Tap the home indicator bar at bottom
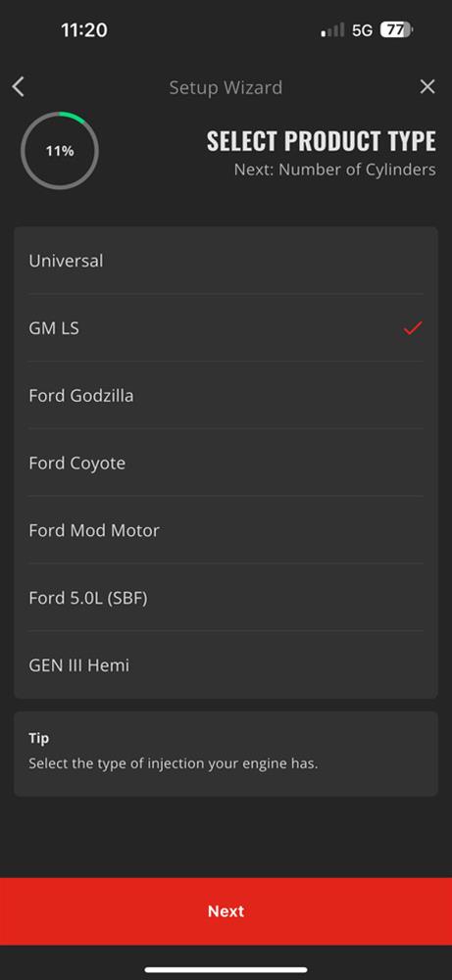The image size is (452, 980). coord(226,969)
